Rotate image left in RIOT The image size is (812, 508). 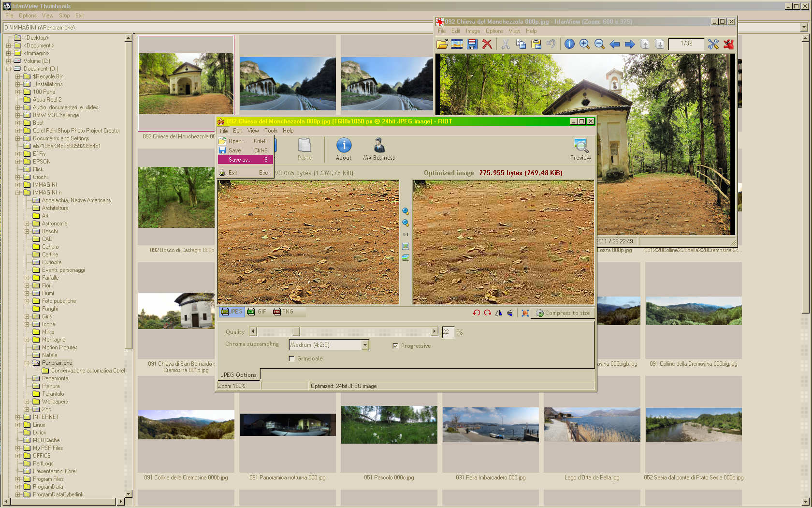coord(477,313)
